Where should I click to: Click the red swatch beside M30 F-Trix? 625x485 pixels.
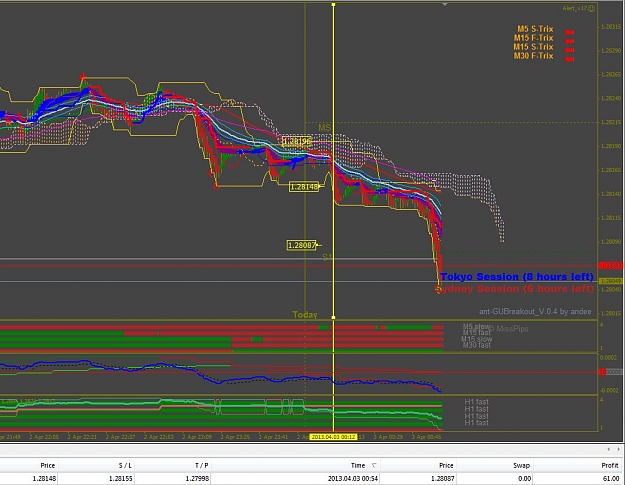(570, 59)
